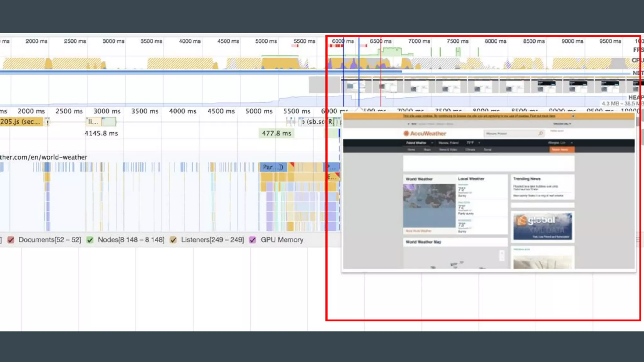Toggle the GPU Memory checkbox
This screenshot has height=362, width=644.
253,240
